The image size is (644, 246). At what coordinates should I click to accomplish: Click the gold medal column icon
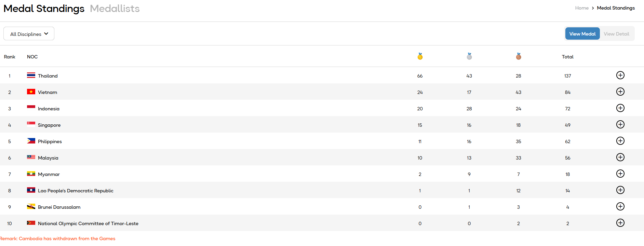pos(420,56)
